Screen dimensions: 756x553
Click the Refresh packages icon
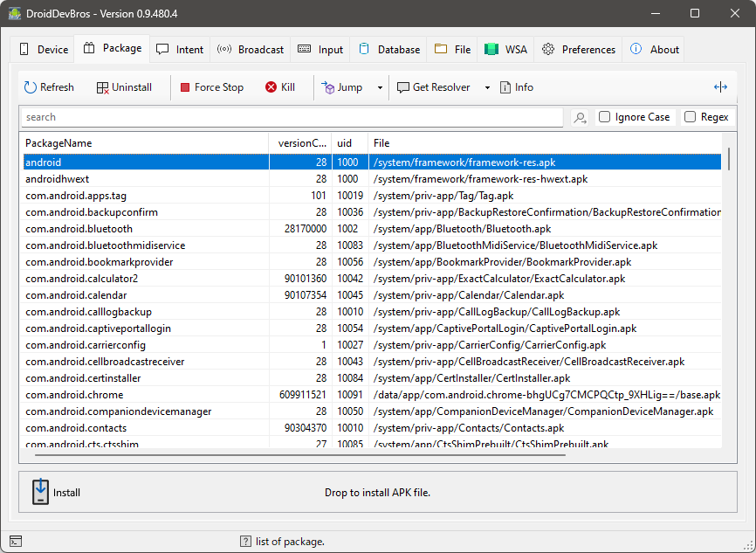coord(31,87)
